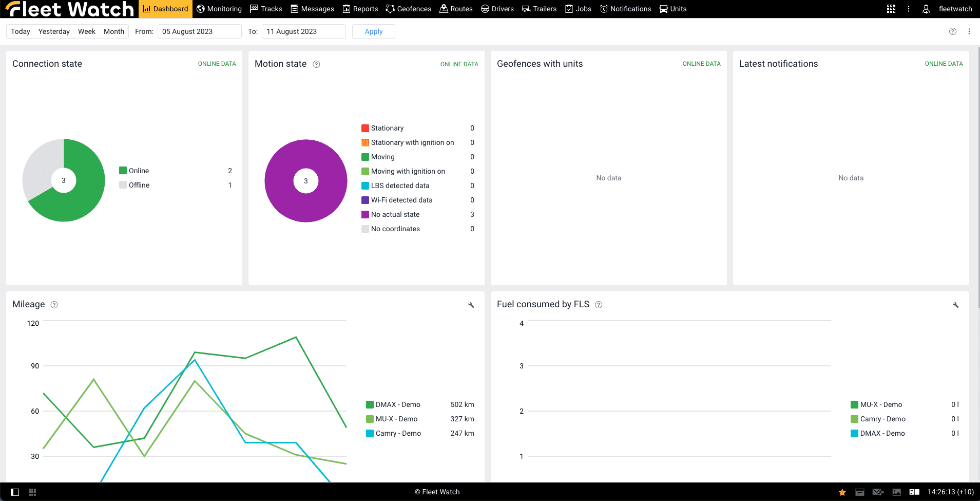This screenshot has height=501, width=980.
Task: Open the Mileage chart settings wrench
Action: click(x=471, y=305)
